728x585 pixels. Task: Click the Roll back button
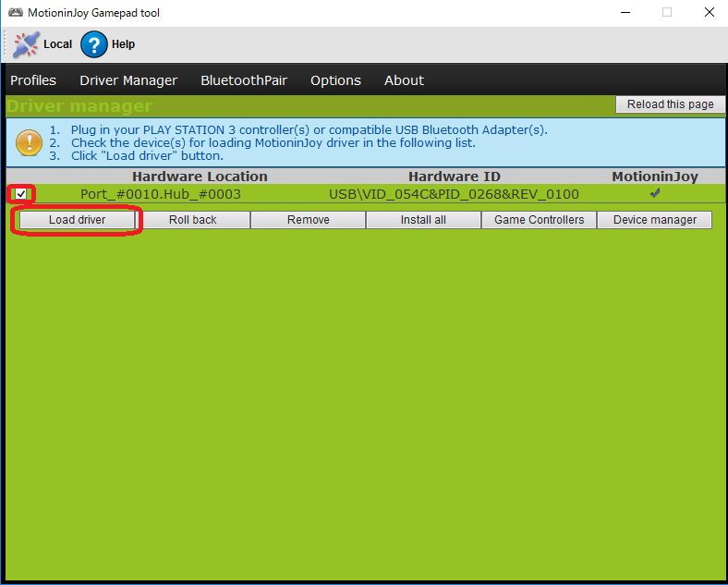pos(193,220)
